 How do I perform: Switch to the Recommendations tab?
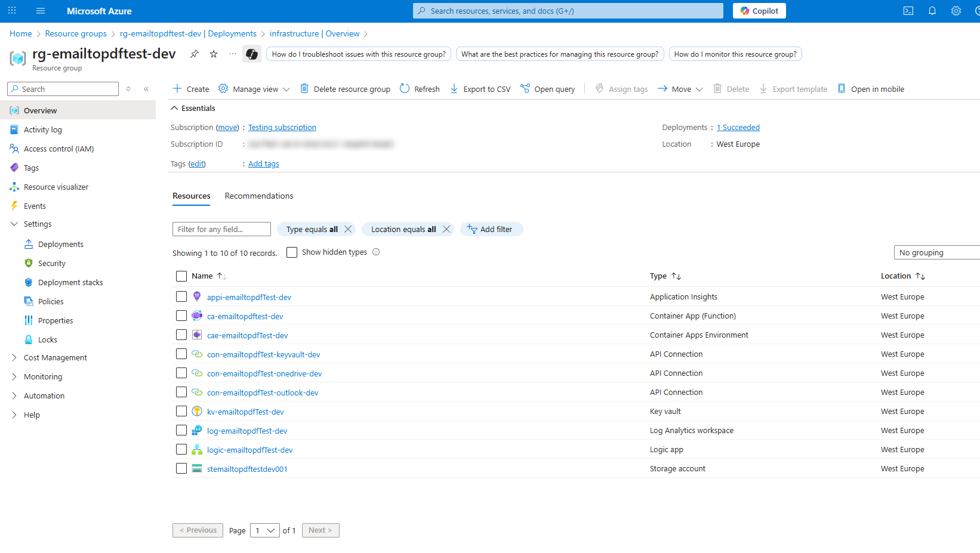click(x=259, y=196)
